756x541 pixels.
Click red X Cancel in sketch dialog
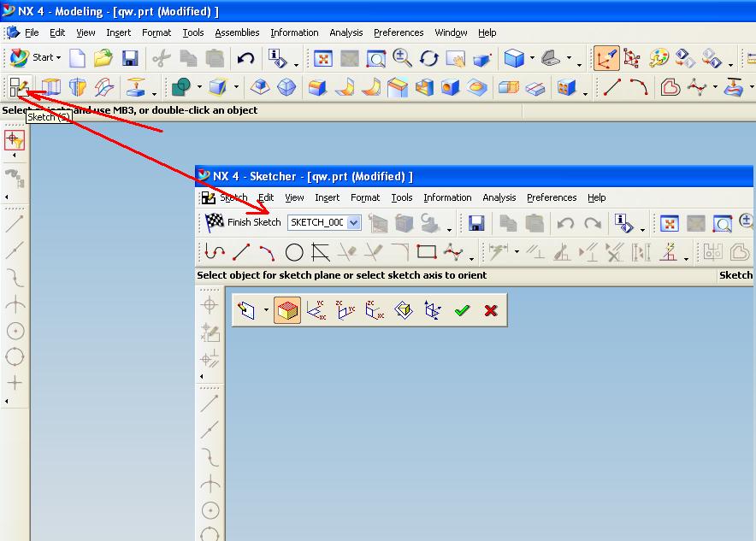491,310
